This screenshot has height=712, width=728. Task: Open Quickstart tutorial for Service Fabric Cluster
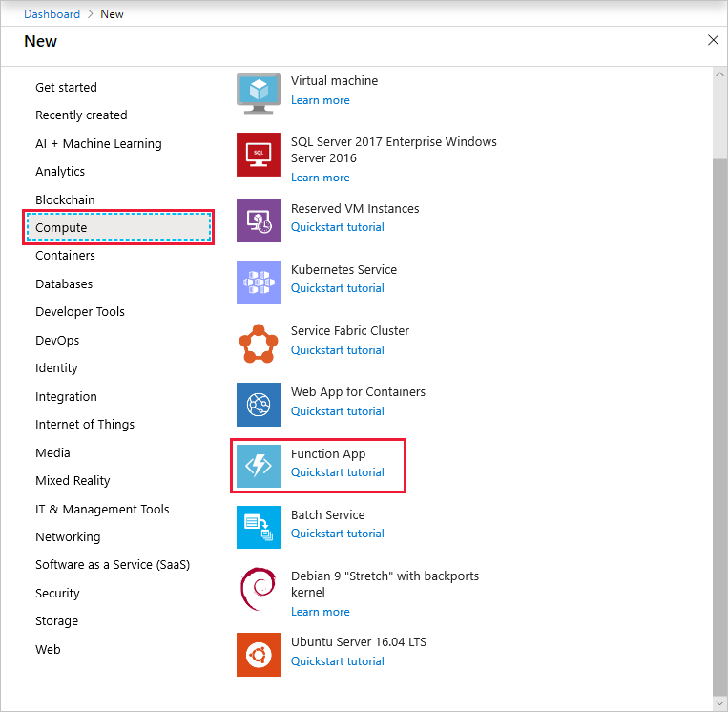pyautogui.click(x=338, y=350)
